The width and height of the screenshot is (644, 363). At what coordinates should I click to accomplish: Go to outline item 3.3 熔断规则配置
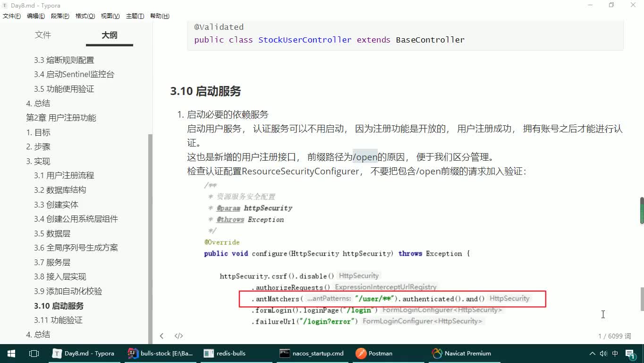click(64, 60)
